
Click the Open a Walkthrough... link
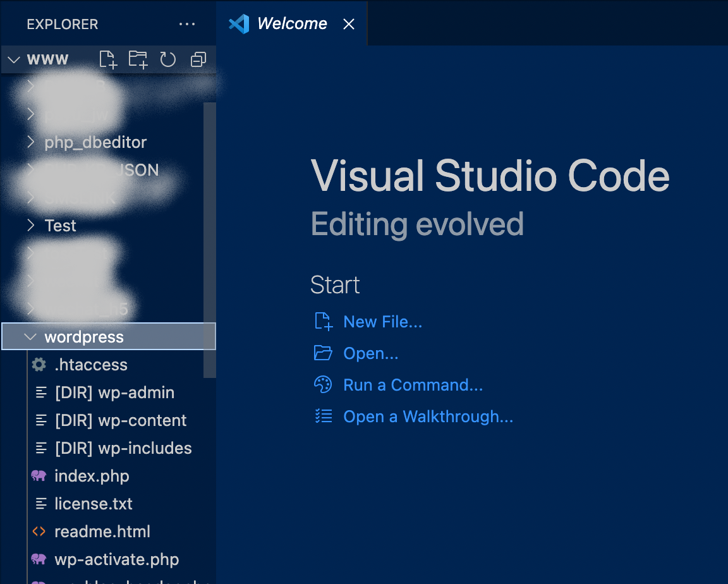(x=428, y=417)
